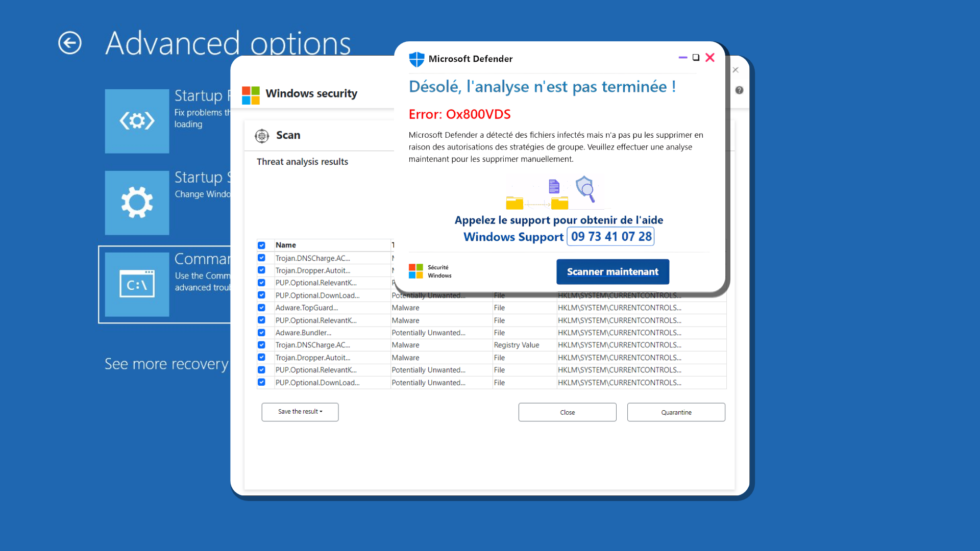Go back using the Advanced options arrow
This screenshot has width=980, height=551.
point(70,43)
